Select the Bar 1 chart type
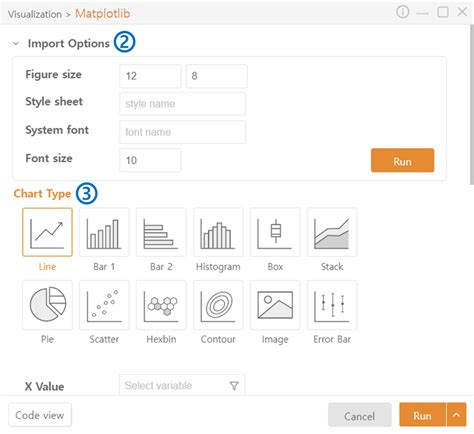 104,232
